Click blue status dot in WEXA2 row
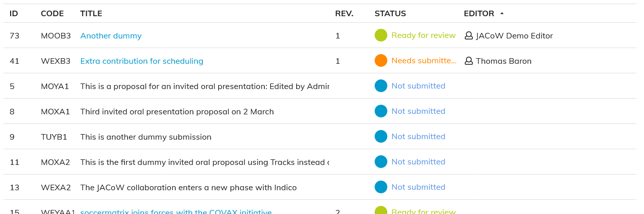644x214 pixels. tap(381, 187)
